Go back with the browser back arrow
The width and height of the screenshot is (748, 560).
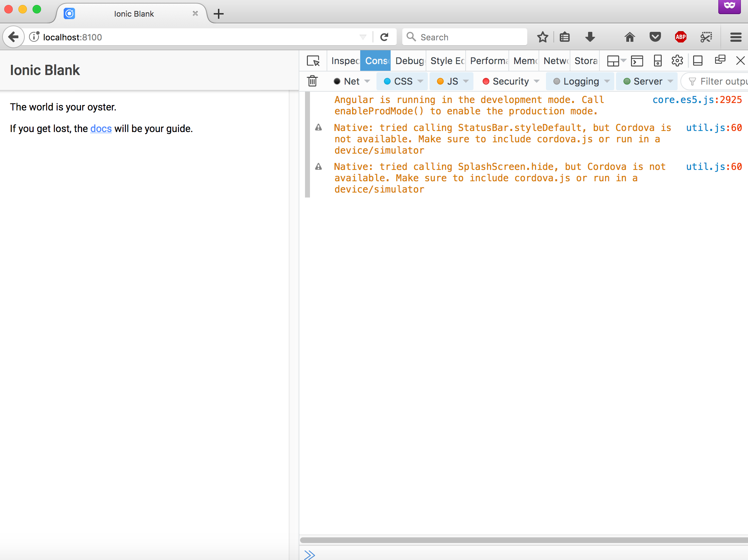[x=13, y=37]
